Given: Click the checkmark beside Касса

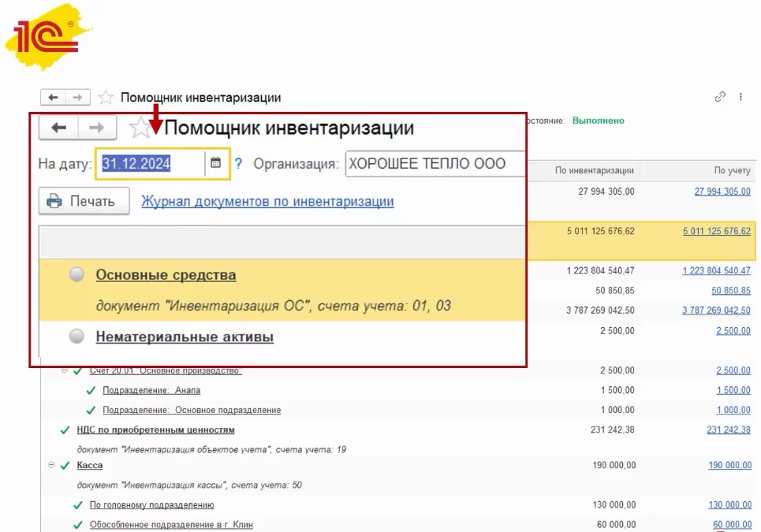Looking at the screenshot, I should 65,465.
